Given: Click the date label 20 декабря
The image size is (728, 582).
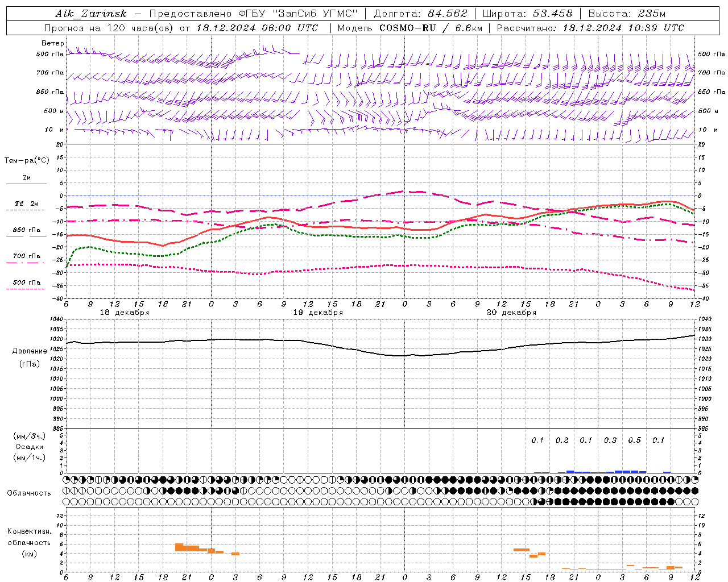Looking at the screenshot, I should click(x=511, y=313).
